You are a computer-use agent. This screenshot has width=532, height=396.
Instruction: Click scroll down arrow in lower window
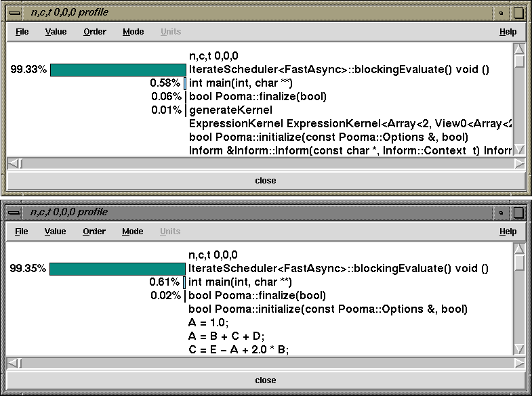tap(519, 349)
